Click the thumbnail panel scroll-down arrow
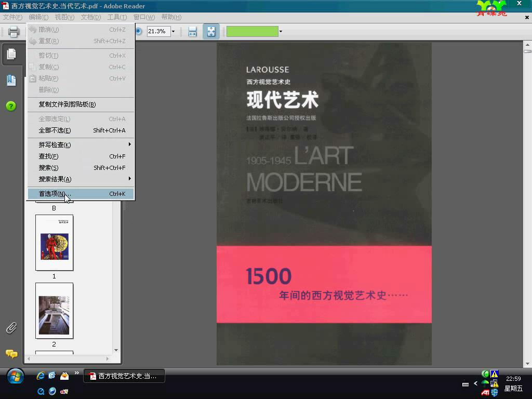 pos(116,350)
